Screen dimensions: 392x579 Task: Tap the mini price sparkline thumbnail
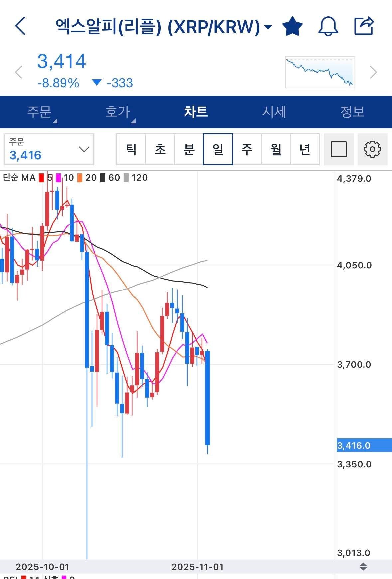coord(320,72)
